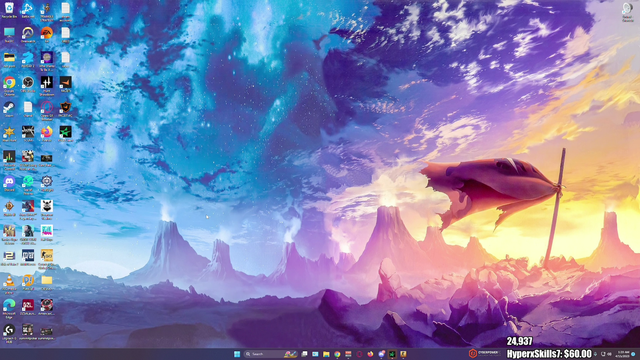Open VLC media player desktop shortcut
The height and width of the screenshot is (360, 640).
9,283
